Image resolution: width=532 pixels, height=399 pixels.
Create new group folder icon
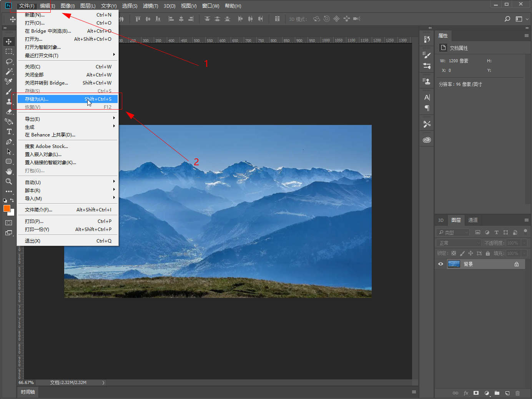(x=497, y=393)
